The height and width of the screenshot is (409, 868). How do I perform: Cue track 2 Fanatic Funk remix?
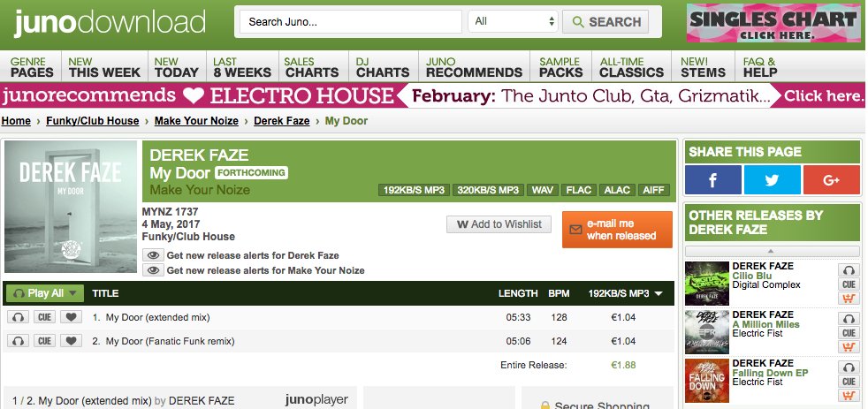point(45,341)
